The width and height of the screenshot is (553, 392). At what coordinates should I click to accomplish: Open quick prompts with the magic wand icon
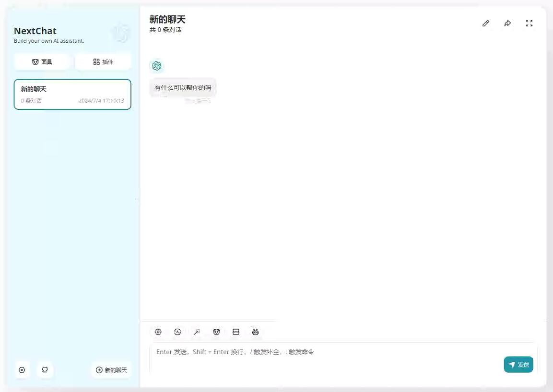(x=197, y=332)
